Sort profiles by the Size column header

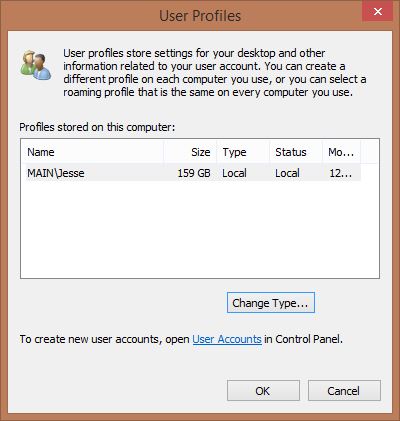190,152
